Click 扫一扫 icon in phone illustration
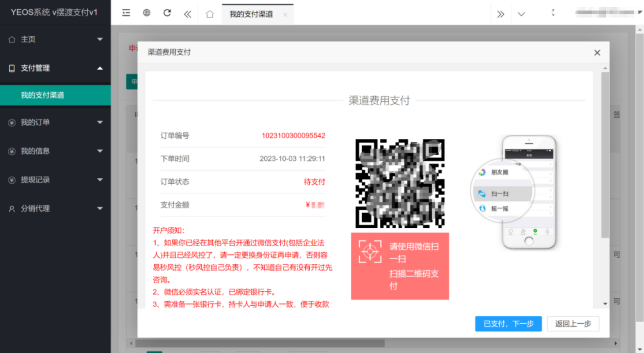 [482, 194]
